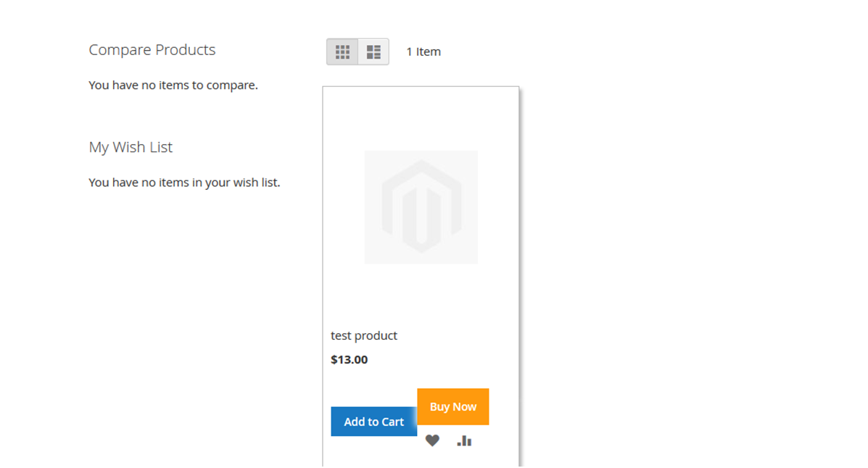
Task: Open the test product placeholder thumbnail
Action: (x=421, y=207)
